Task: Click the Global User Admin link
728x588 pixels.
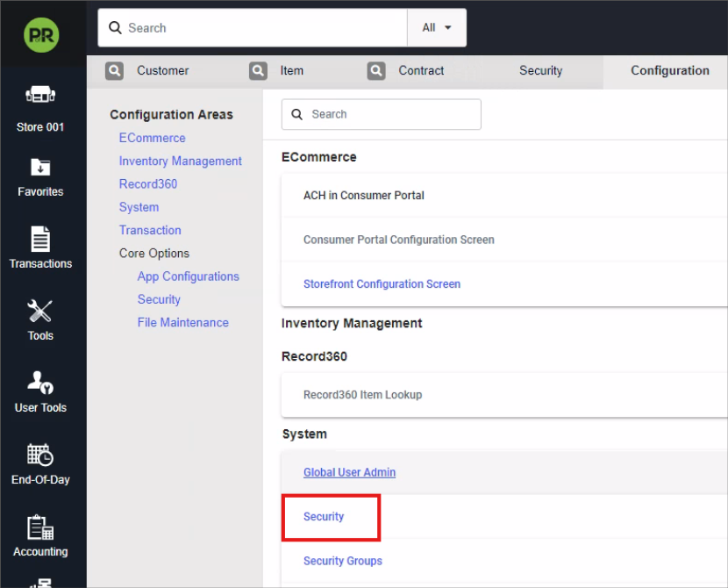Action: 349,472
